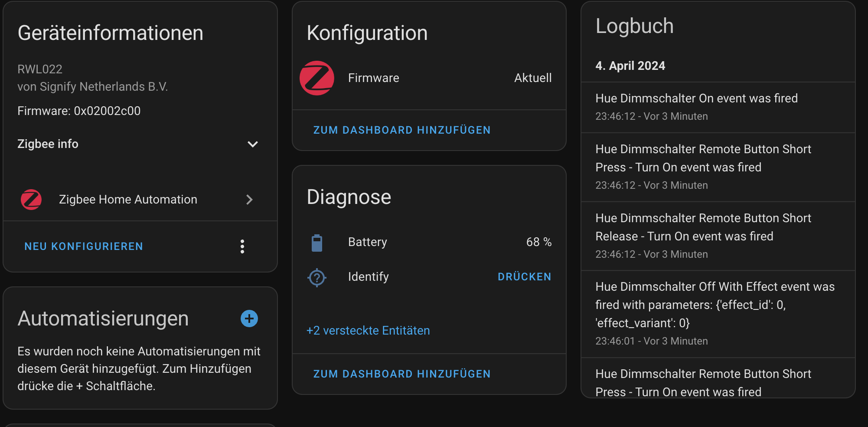Add Konfiguration card to dashboard
This screenshot has height=427, width=868.
[x=402, y=130]
